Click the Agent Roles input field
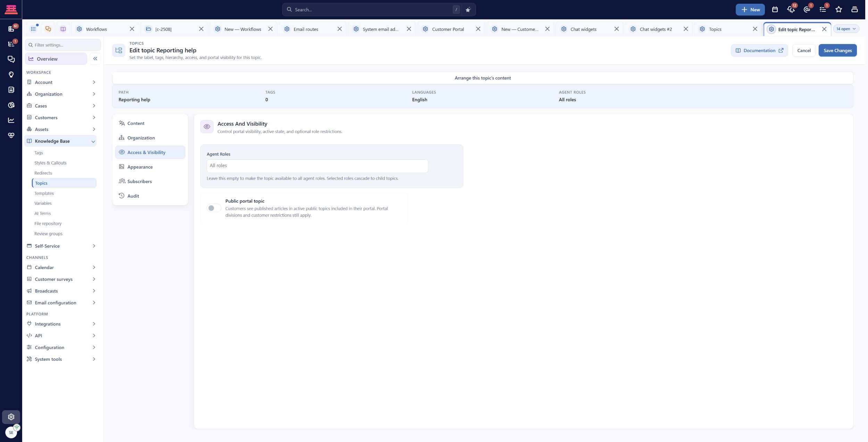 pyautogui.click(x=317, y=166)
